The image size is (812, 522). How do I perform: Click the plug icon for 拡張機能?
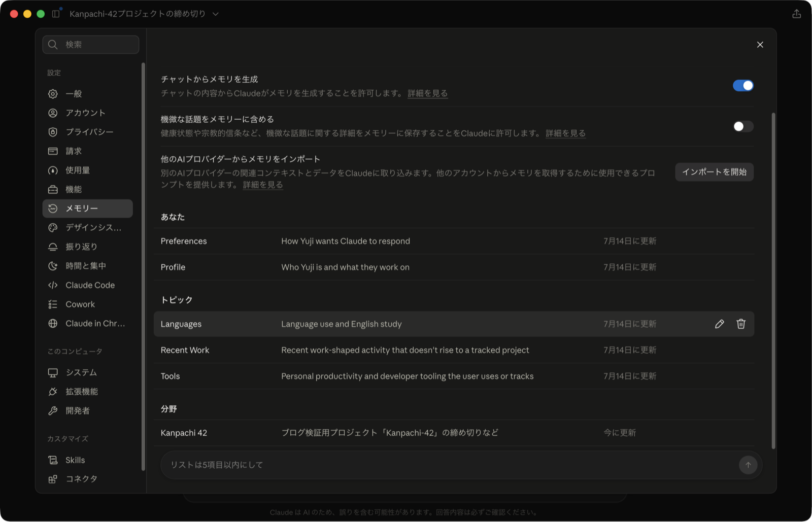coord(53,392)
